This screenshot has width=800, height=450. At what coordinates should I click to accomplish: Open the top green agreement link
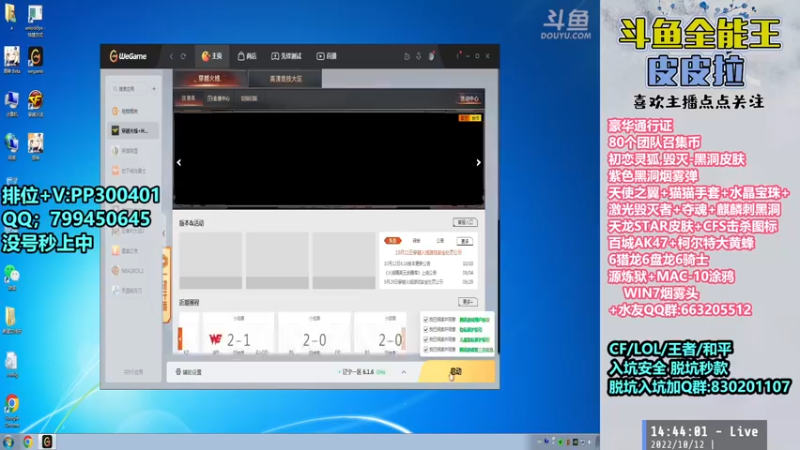click(474, 320)
